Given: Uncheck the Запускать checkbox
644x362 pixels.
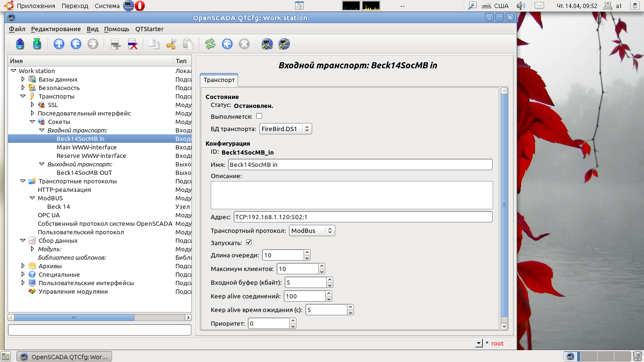Looking at the screenshot, I should [x=249, y=243].
